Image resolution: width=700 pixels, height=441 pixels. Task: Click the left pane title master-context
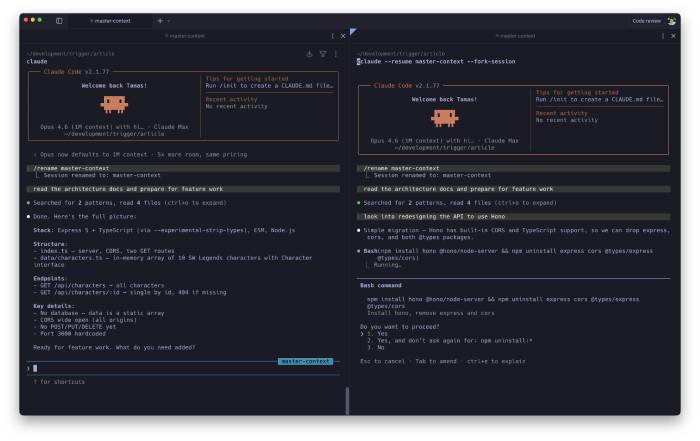pyautogui.click(x=185, y=36)
